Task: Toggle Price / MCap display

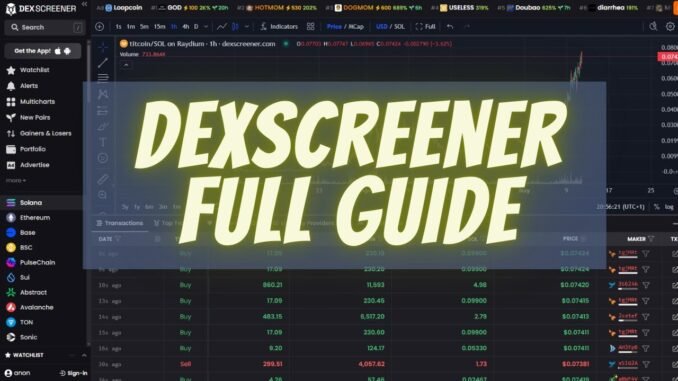Action: click(345, 27)
